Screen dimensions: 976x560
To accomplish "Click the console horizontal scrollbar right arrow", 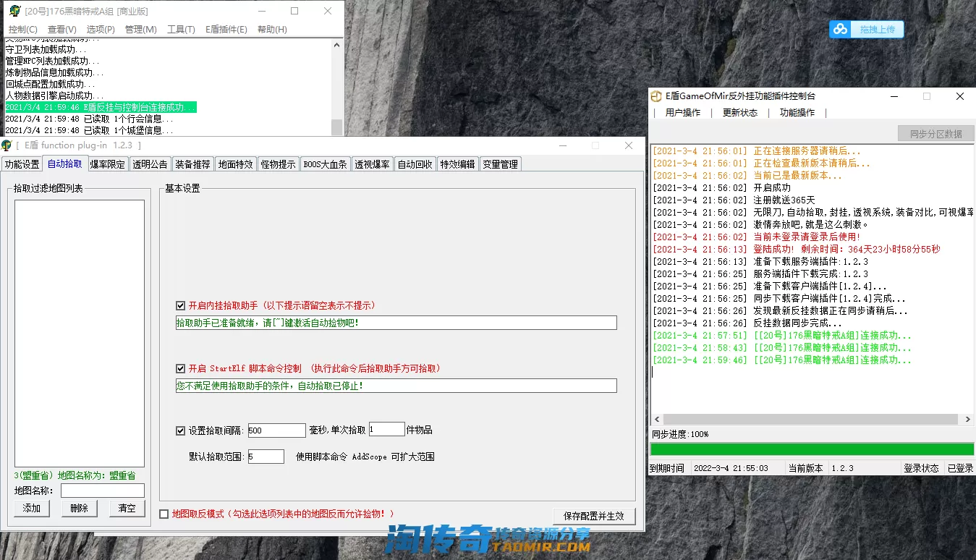I will (x=968, y=419).
